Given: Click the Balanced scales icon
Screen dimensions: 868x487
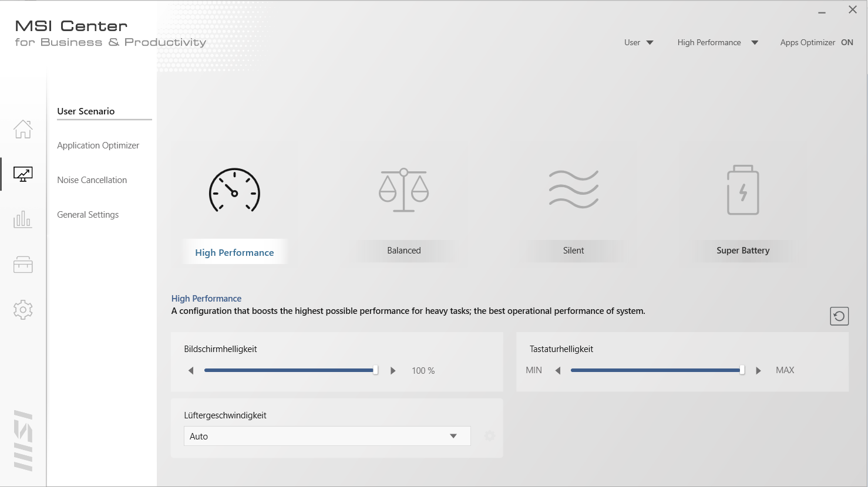Looking at the screenshot, I should click(404, 190).
